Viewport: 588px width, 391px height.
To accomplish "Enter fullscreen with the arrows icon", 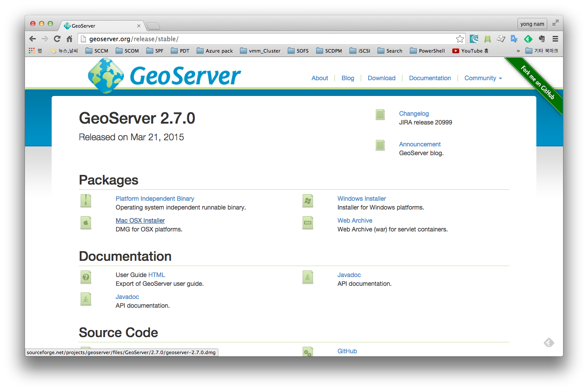I will click(555, 23).
